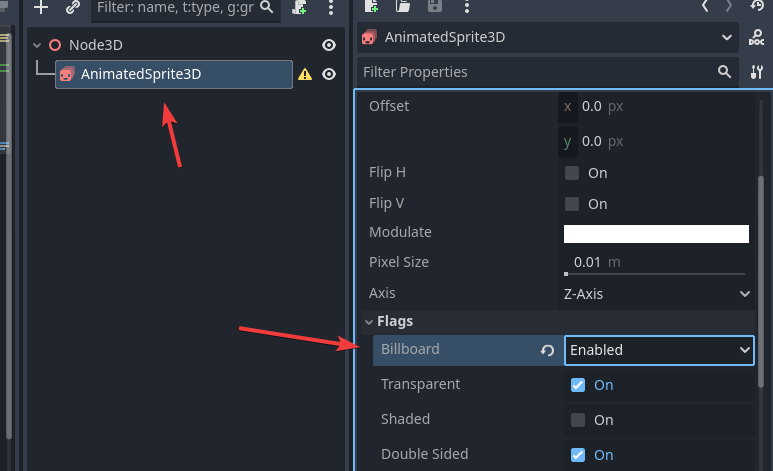The width and height of the screenshot is (773, 471).
Task: Click the Filter Properties search field
Action: (x=536, y=72)
